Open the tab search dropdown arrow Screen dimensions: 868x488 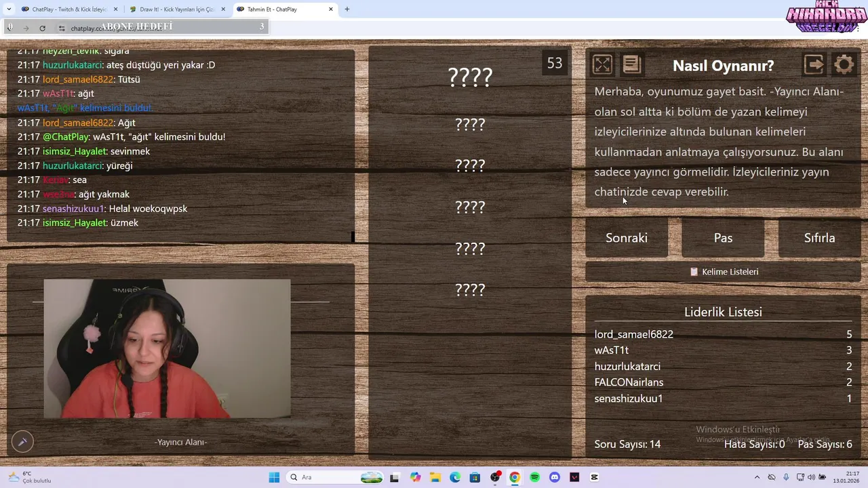[9, 9]
